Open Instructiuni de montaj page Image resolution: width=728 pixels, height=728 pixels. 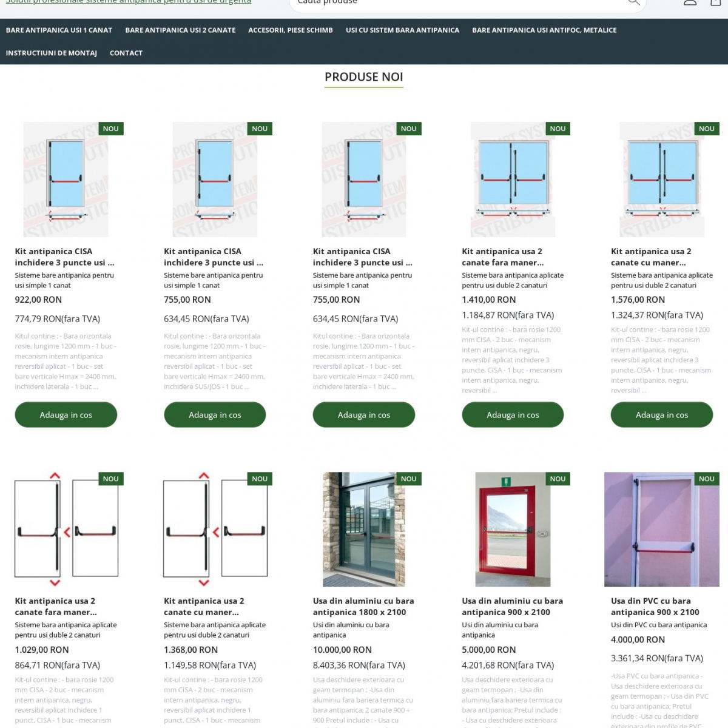[x=52, y=53]
